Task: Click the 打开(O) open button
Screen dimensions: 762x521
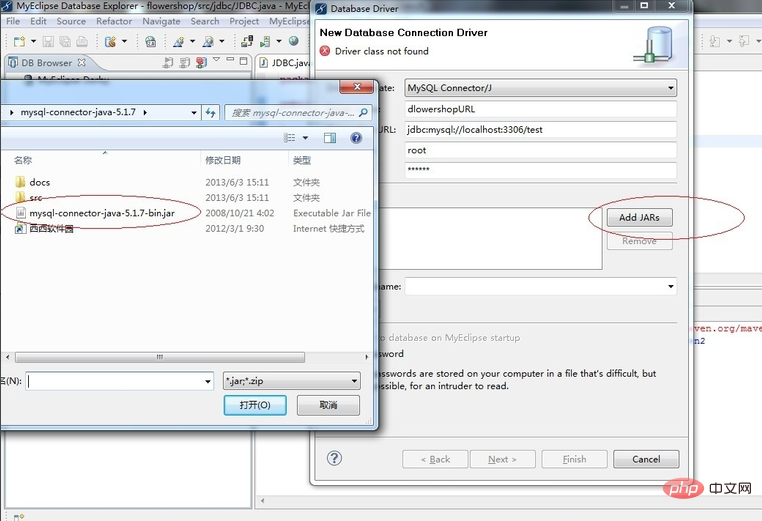Action: 255,405
